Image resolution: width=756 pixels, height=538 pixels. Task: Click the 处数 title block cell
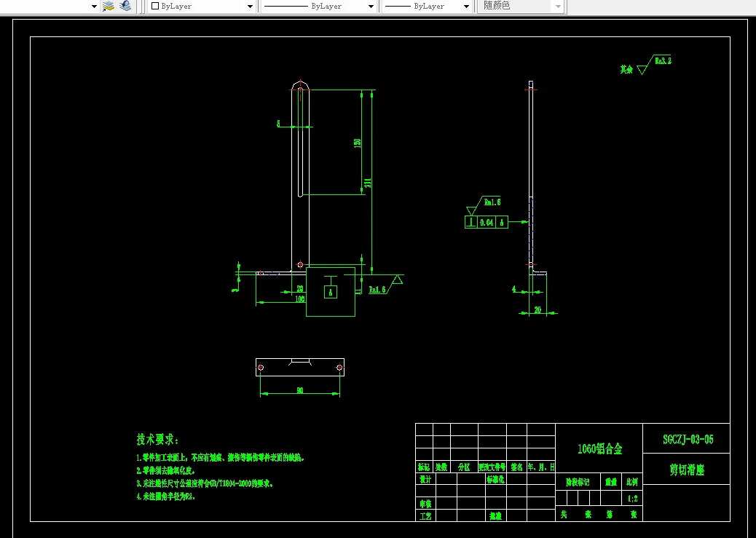point(441,467)
